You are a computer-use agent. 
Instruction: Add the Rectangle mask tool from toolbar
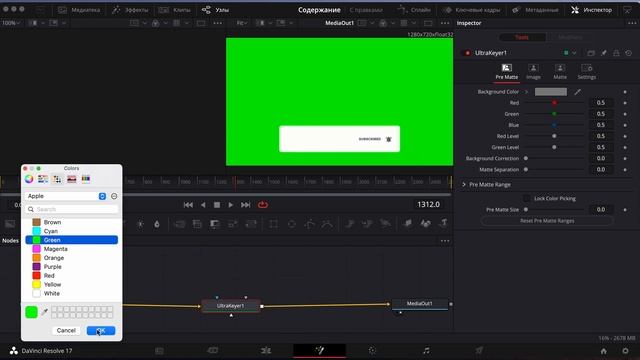273,224
